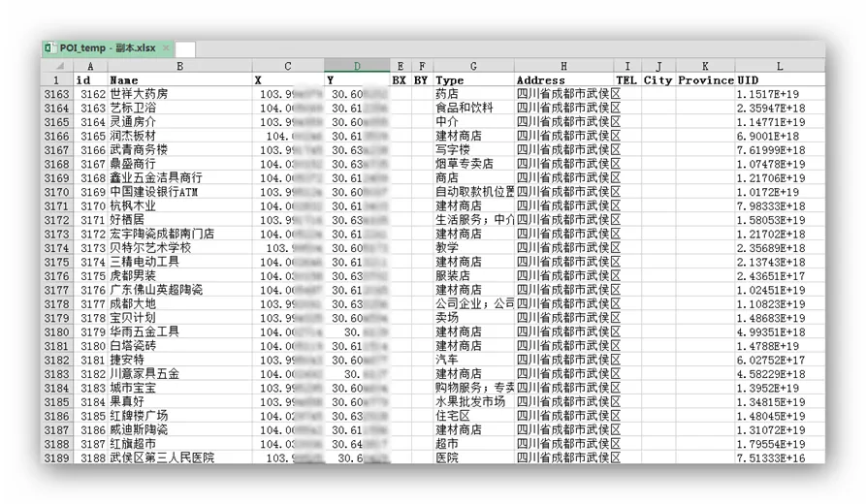Viewport: 866px width, 504px height.
Task: Select the cell 世祥大药房
Action: 180,94
